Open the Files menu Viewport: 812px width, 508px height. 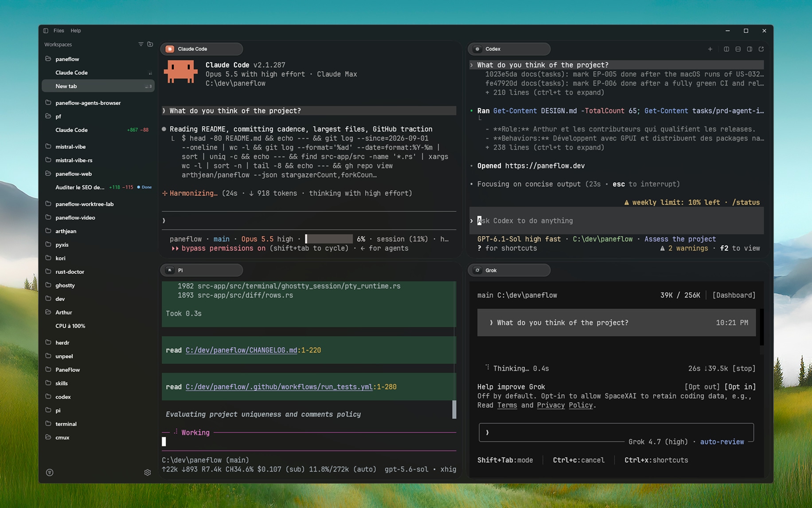(59, 31)
